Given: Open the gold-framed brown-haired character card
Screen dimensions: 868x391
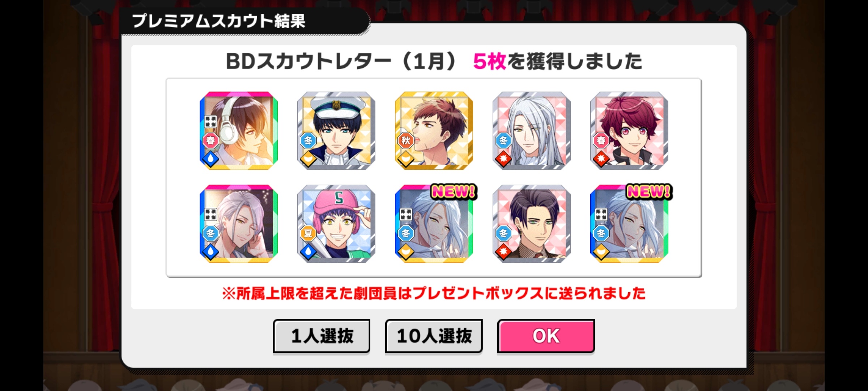Looking at the screenshot, I should (x=434, y=131).
